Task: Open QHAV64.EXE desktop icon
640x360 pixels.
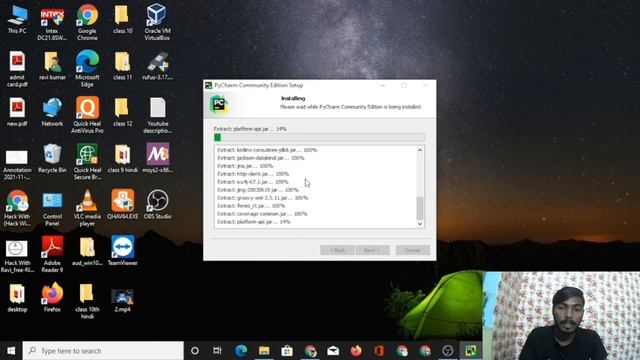Action: tap(122, 204)
